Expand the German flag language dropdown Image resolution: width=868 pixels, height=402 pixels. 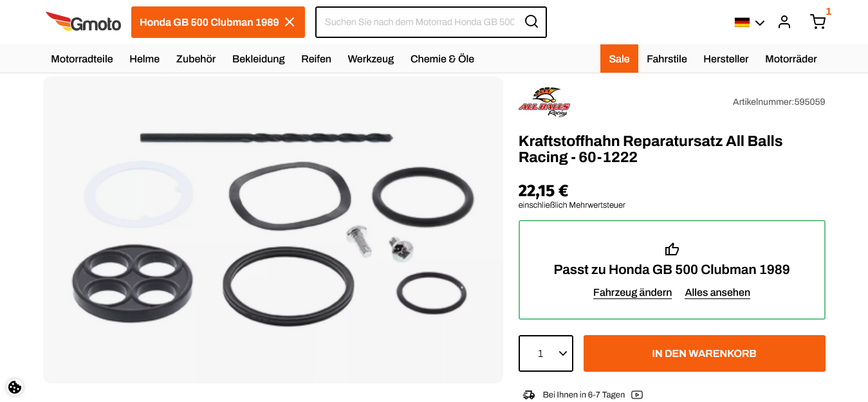point(749,23)
